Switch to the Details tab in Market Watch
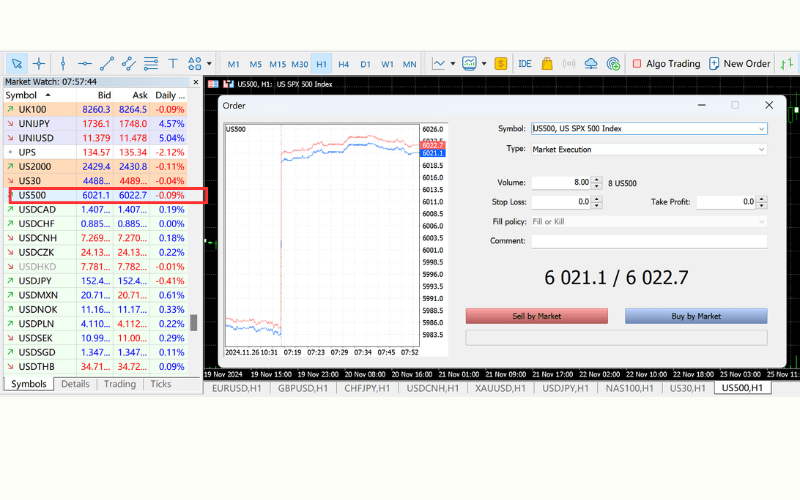The image size is (800, 500). pyautogui.click(x=75, y=384)
